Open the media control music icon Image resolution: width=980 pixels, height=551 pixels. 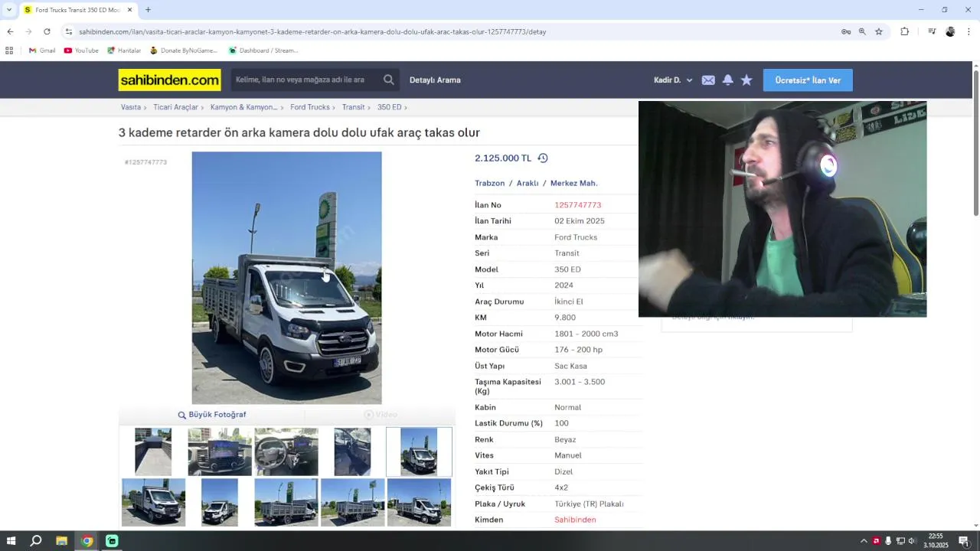coord(932,31)
